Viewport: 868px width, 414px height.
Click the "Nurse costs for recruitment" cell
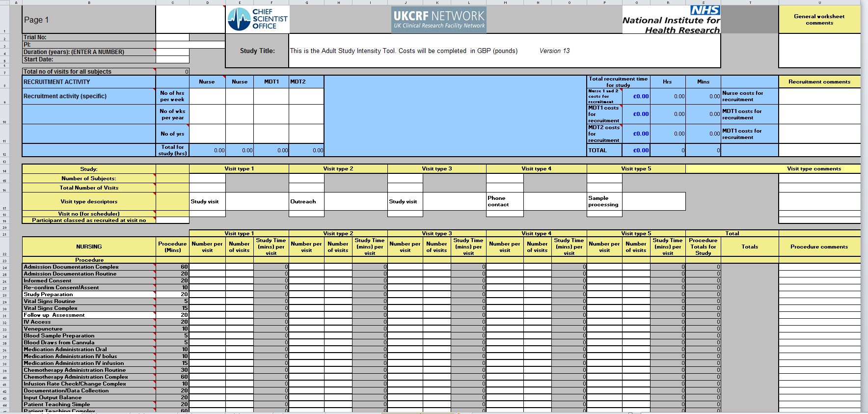click(x=750, y=96)
